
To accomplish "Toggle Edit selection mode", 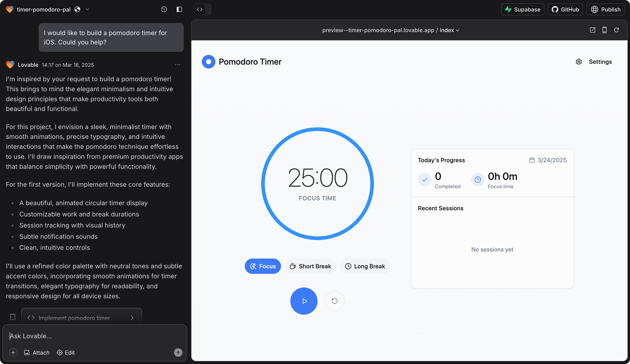I will [x=66, y=352].
